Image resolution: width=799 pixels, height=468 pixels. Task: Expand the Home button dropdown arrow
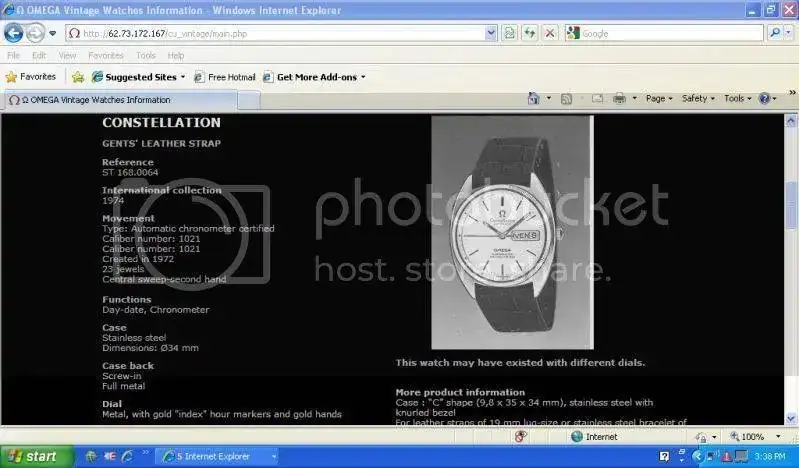(549, 98)
